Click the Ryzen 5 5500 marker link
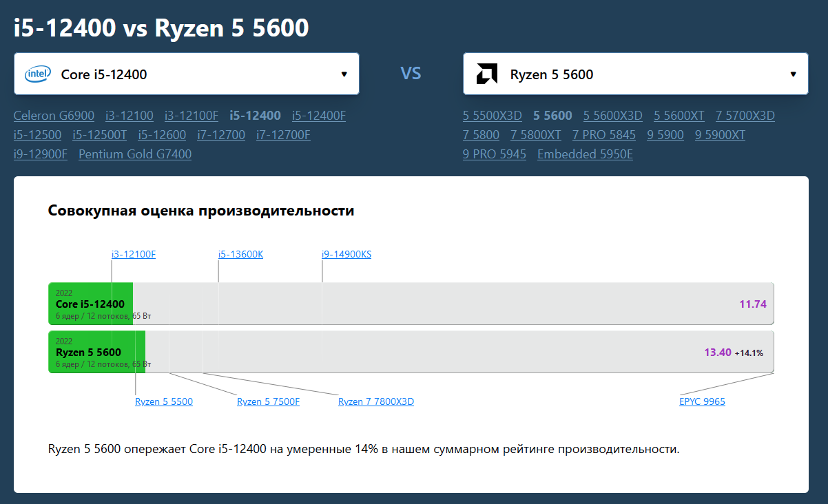The height and width of the screenshot is (504, 828). [x=164, y=401]
